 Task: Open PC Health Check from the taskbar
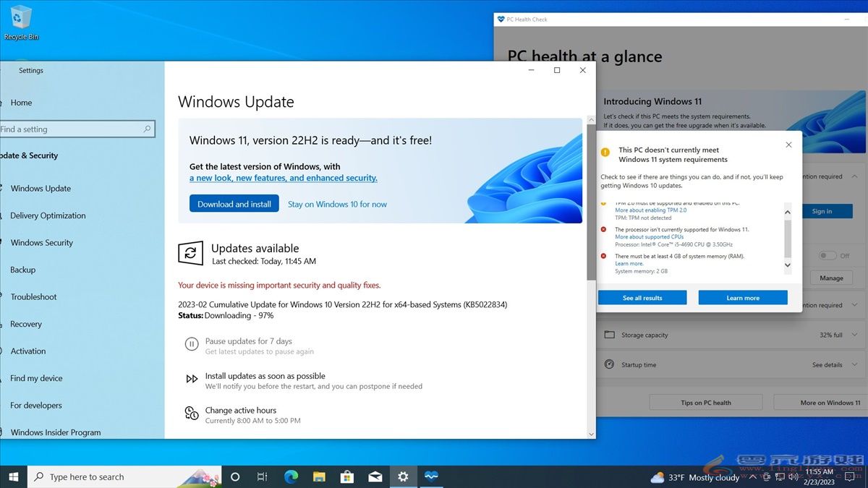click(431, 476)
